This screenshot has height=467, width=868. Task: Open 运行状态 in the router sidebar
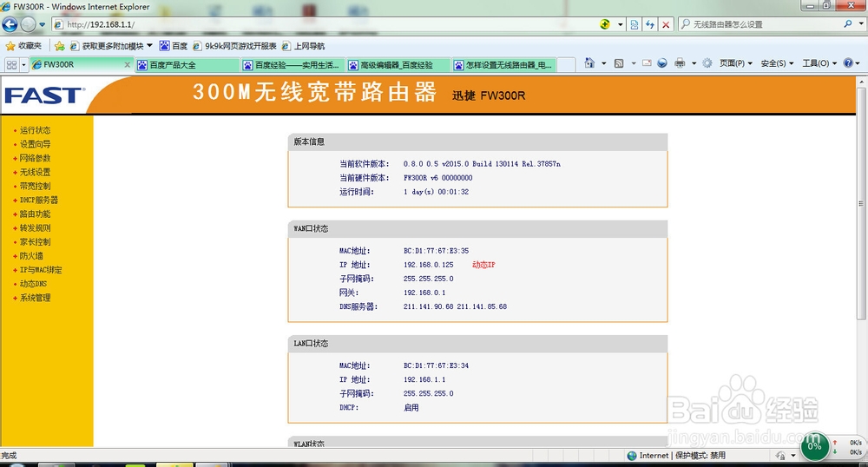(35, 130)
